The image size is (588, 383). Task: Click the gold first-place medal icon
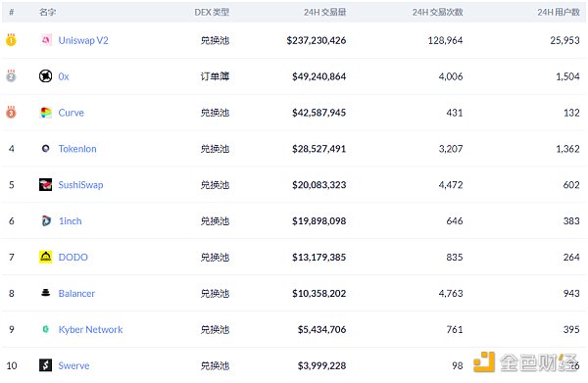[11, 39]
